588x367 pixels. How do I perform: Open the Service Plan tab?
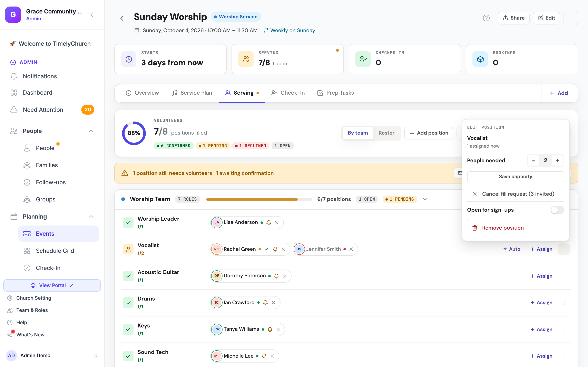192,93
